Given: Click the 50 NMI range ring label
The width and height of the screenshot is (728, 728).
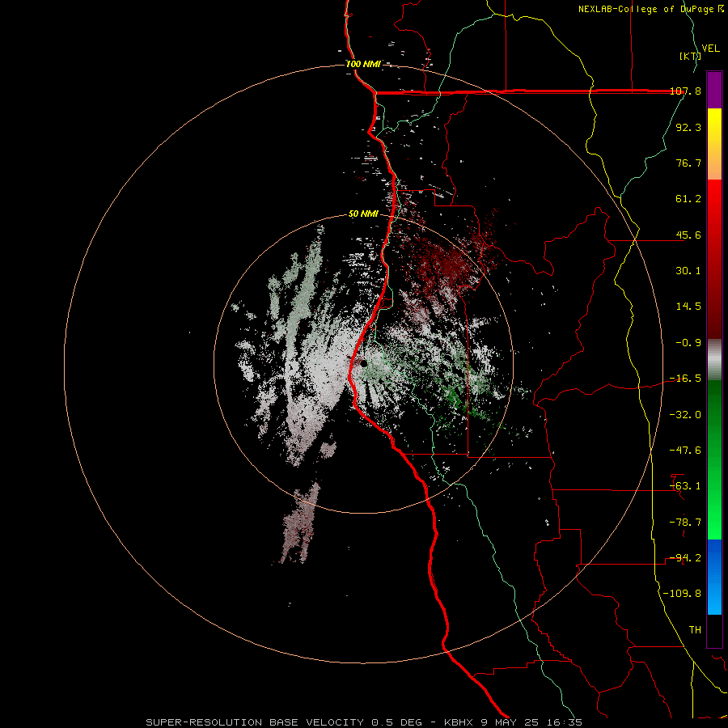Looking at the screenshot, I should coord(363,214).
